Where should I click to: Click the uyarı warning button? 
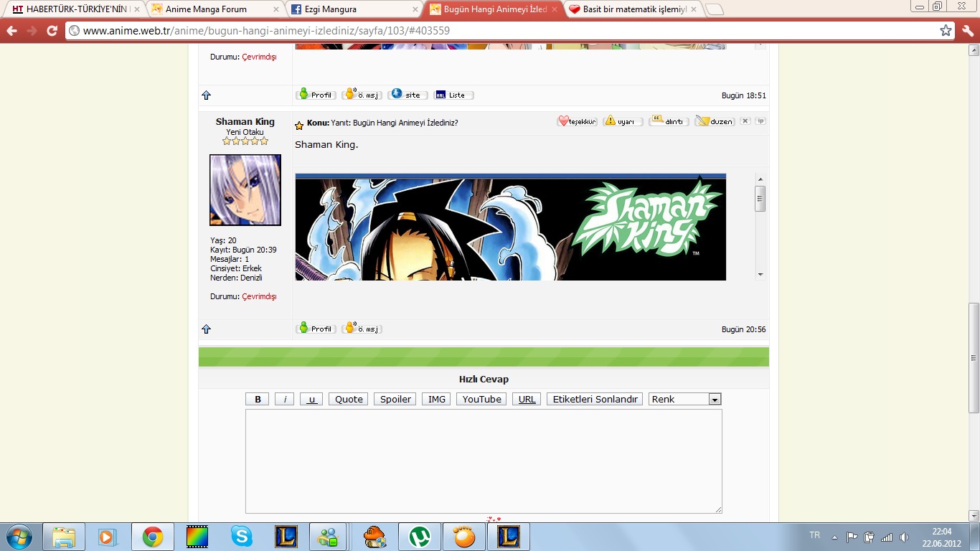click(x=623, y=121)
